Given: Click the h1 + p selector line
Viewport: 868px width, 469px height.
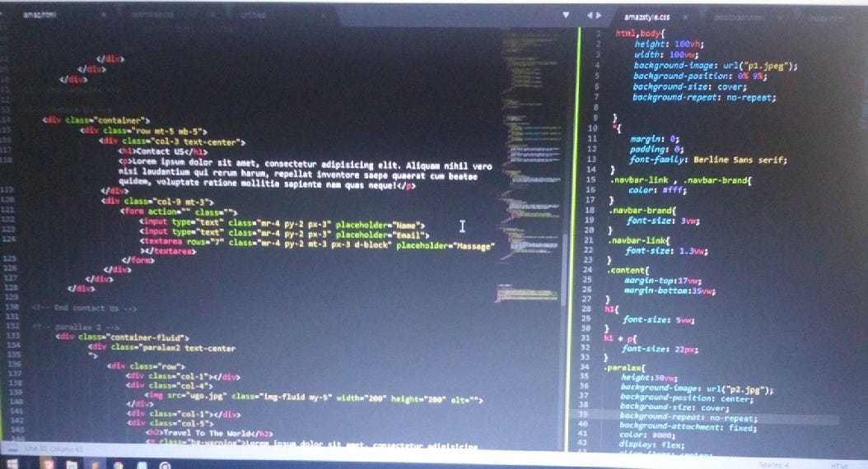Looking at the screenshot, I should 621,338.
